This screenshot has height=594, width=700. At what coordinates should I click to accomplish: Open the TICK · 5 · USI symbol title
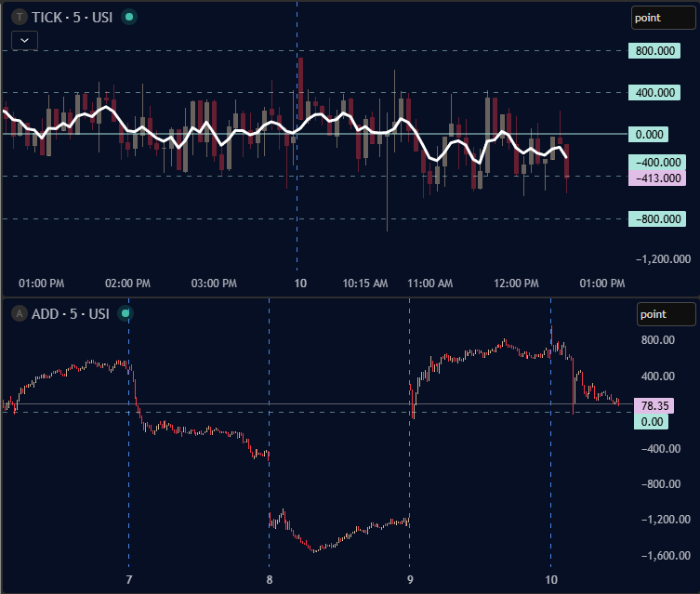click(x=72, y=18)
